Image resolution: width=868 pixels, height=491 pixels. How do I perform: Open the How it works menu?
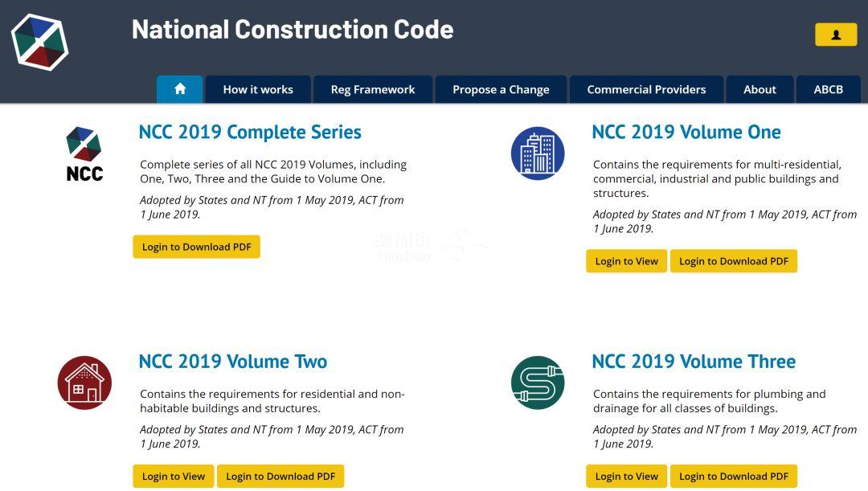click(258, 89)
